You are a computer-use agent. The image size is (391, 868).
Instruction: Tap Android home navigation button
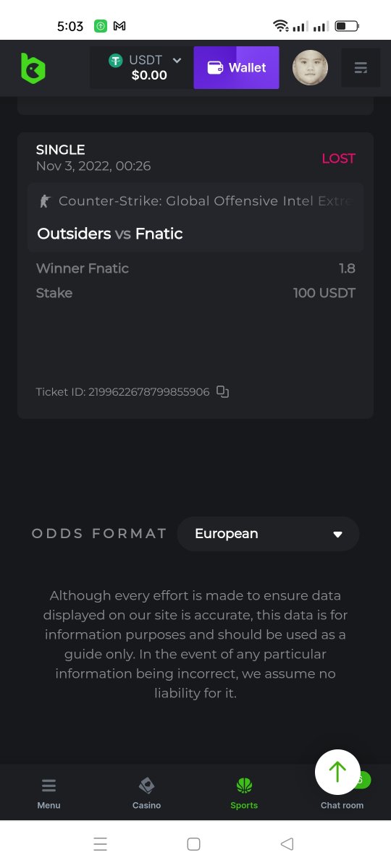(193, 843)
